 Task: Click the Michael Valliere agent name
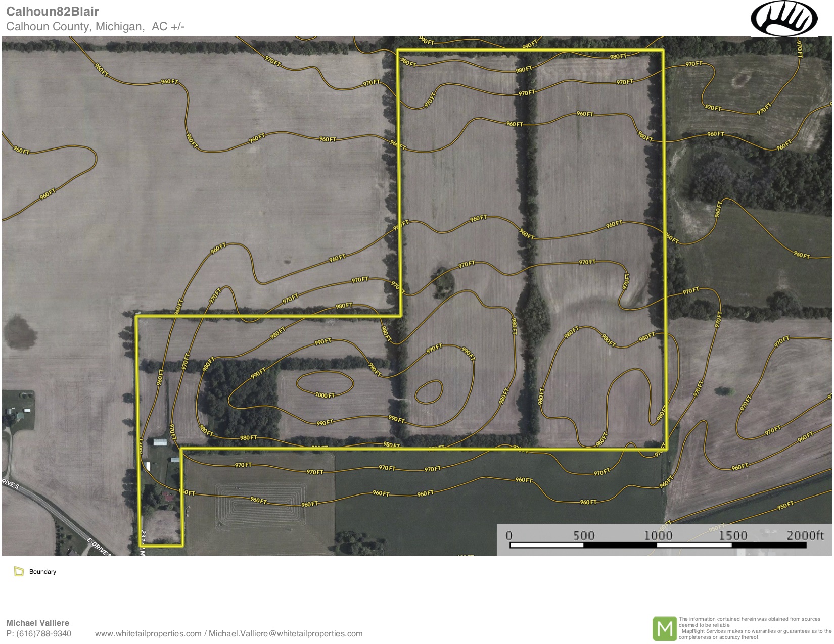37,623
